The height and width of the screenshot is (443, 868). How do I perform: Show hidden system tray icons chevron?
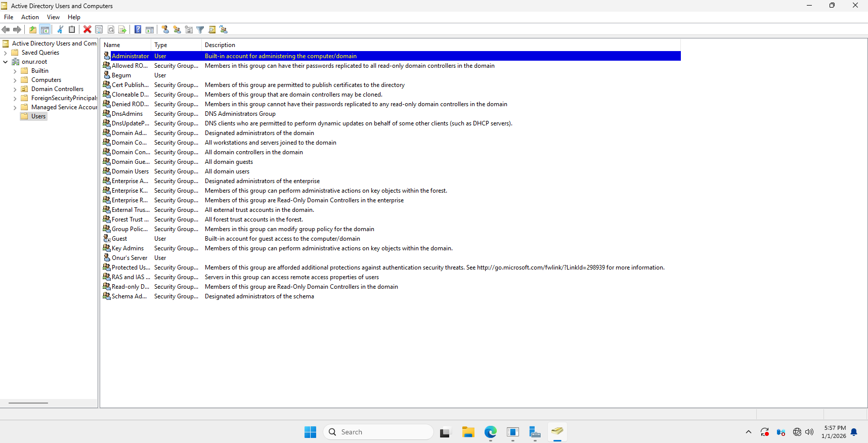(749, 432)
